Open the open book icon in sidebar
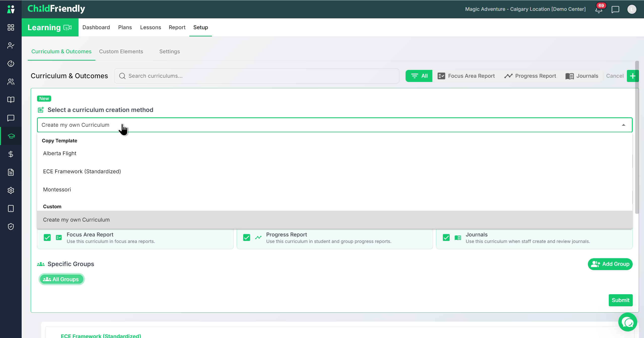644x338 pixels. tap(11, 100)
